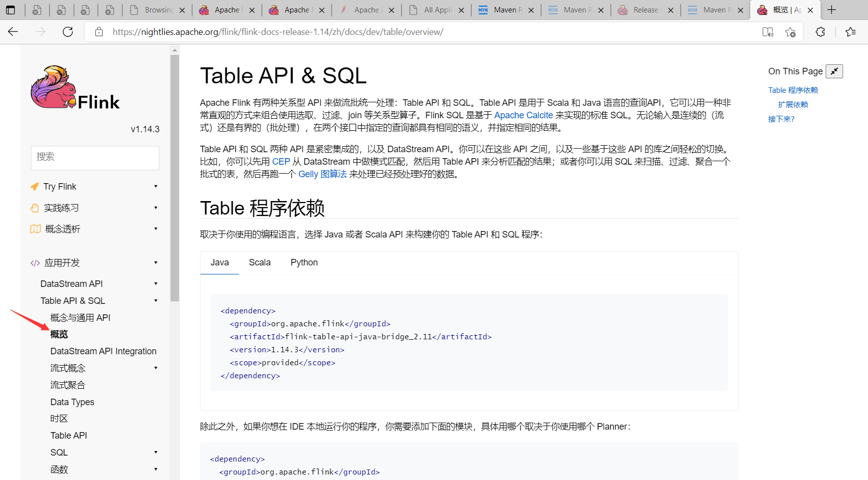Open a new browser tab
This screenshot has width=868, height=480.
831,10
